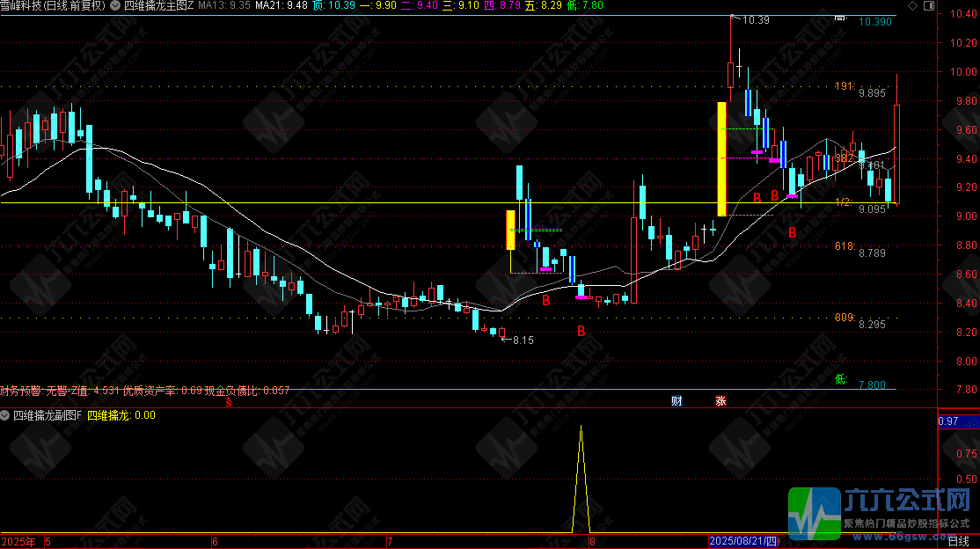Click the 财 finance marker icon
This screenshot has width=980, height=549.
point(676,401)
